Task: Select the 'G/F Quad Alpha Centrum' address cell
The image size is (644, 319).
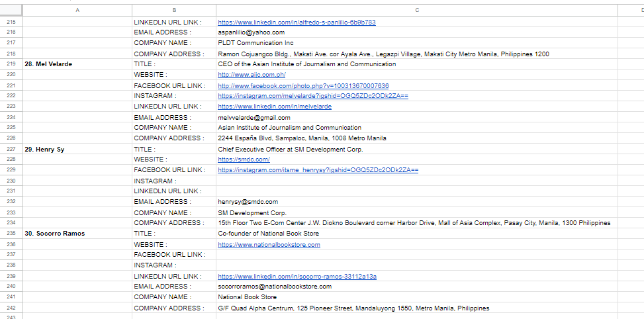Action: coord(417,308)
